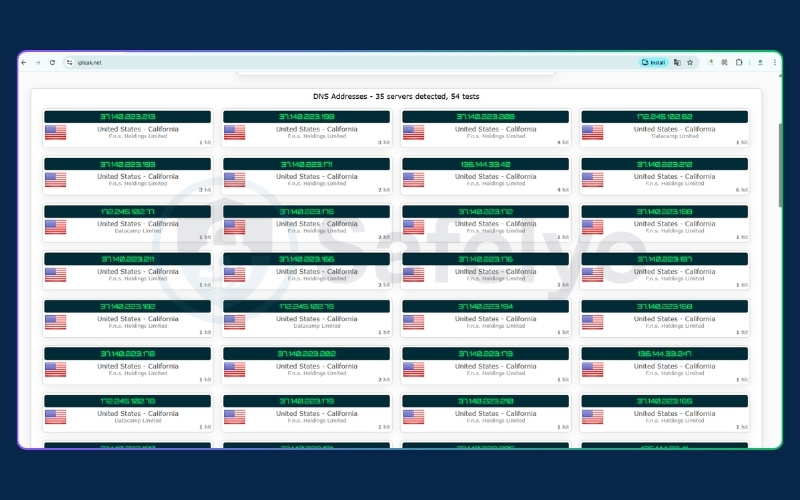
Task: Click the browser Forward arrow
Action: (37, 62)
